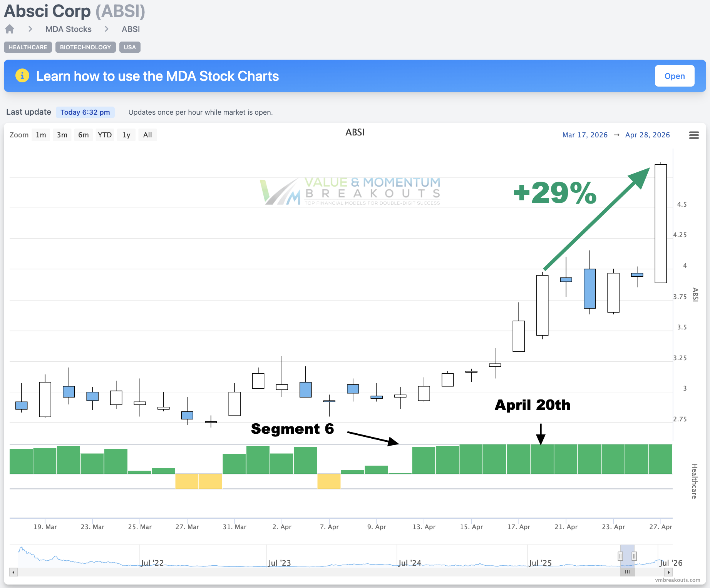Viewport: 710px width, 588px height.
Task: Select the HEALTHCARE tag
Action: coord(28,47)
